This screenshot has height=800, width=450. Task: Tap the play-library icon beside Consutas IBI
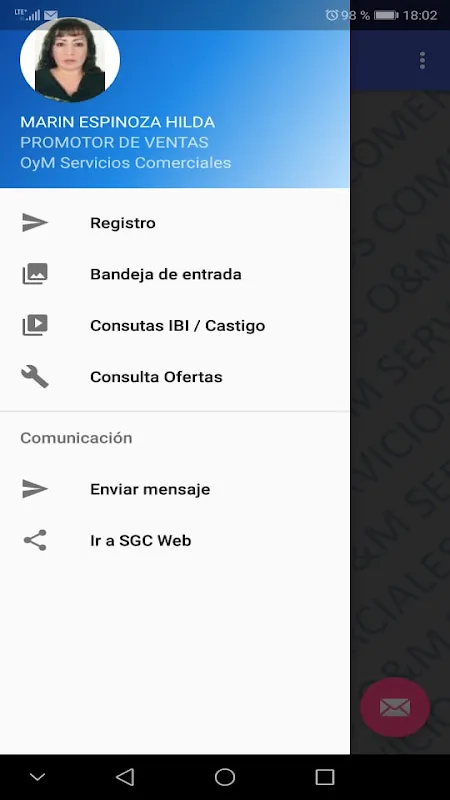pos(35,326)
